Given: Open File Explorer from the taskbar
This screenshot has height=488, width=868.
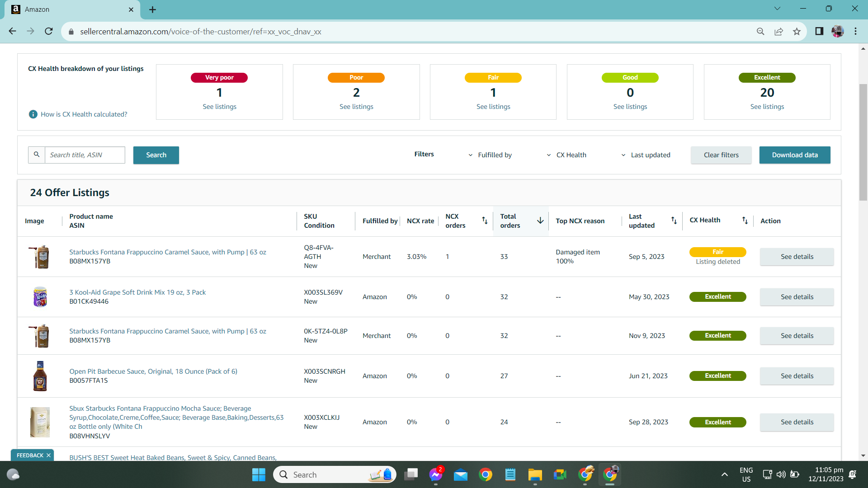Looking at the screenshot, I should tap(535, 474).
